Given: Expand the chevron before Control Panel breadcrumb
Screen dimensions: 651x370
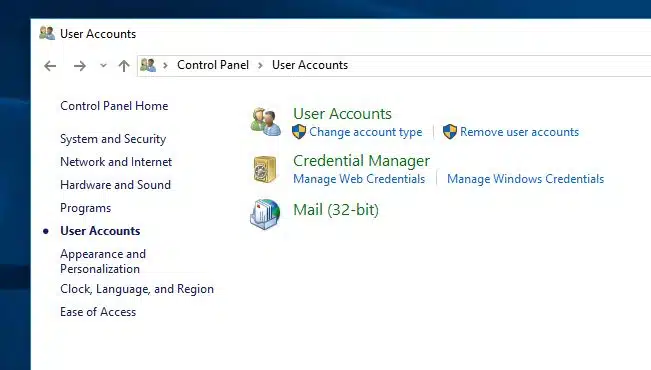Looking at the screenshot, I should (165, 65).
